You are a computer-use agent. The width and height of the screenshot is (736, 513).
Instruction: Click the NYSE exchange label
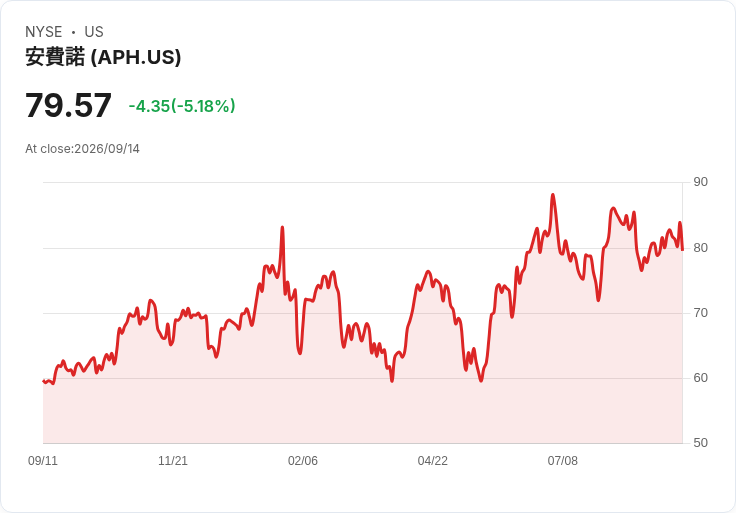click(43, 31)
